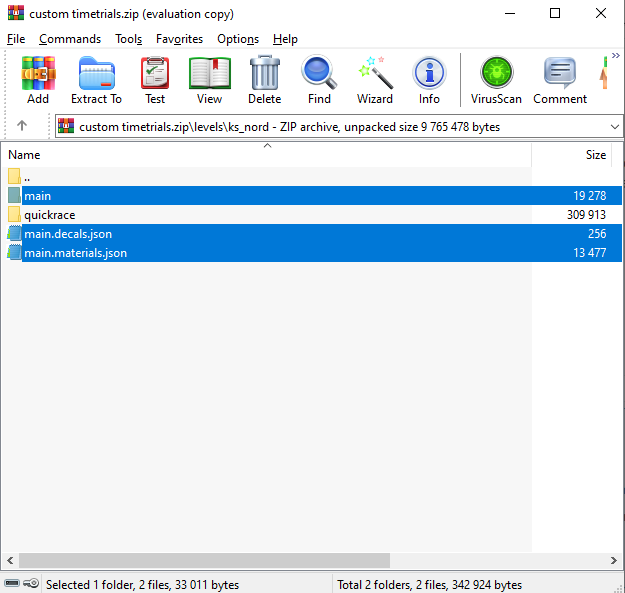The width and height of the screenshot is (625, 593).
Task: Click the horizontal scrollbar left arrow
Action: coord(10,561)
